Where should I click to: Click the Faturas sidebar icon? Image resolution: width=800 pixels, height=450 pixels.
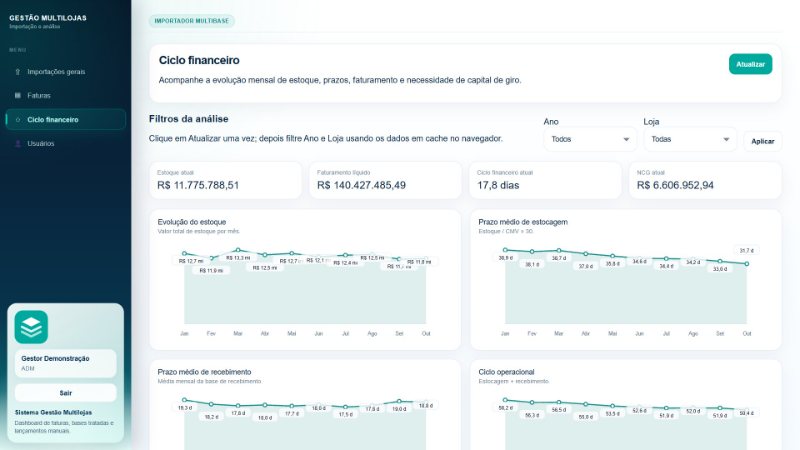point(18,95)
